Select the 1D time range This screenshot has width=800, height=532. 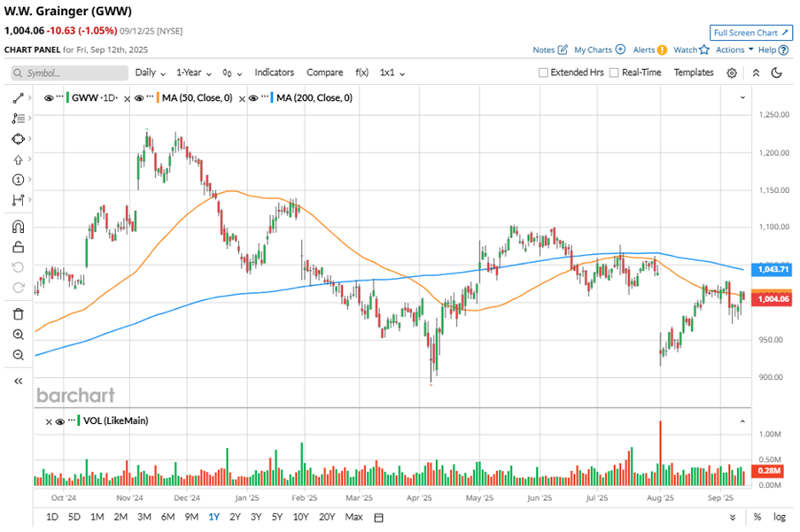[x=52, y=517]
